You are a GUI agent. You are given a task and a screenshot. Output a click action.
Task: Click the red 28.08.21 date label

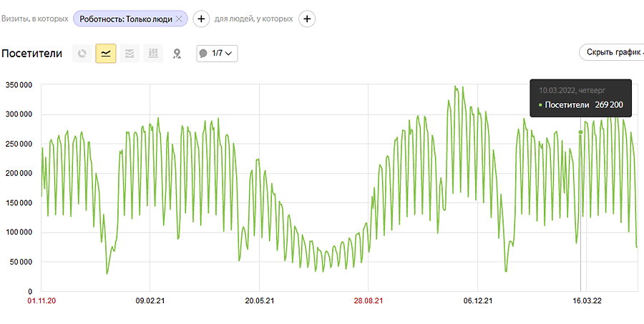(368, 301)
